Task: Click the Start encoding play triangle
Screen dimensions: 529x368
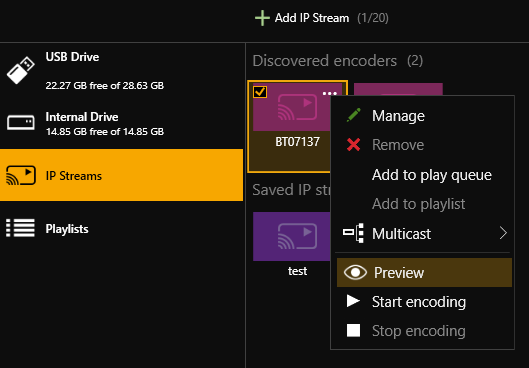Action: (353, 301)
